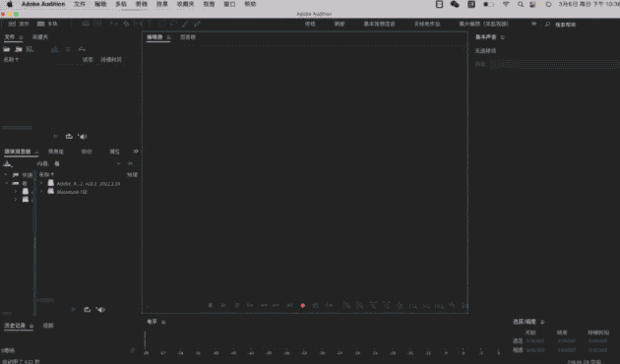Click the filter icon beside 内容 dropdown
Screen dimensions: 620x364
click(x=130, y=163)
